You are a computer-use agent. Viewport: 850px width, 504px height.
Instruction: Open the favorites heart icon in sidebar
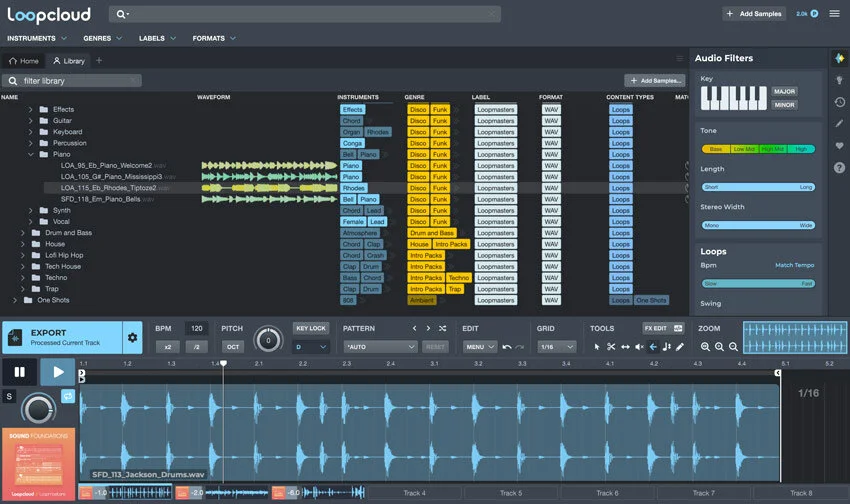(839, 146)
